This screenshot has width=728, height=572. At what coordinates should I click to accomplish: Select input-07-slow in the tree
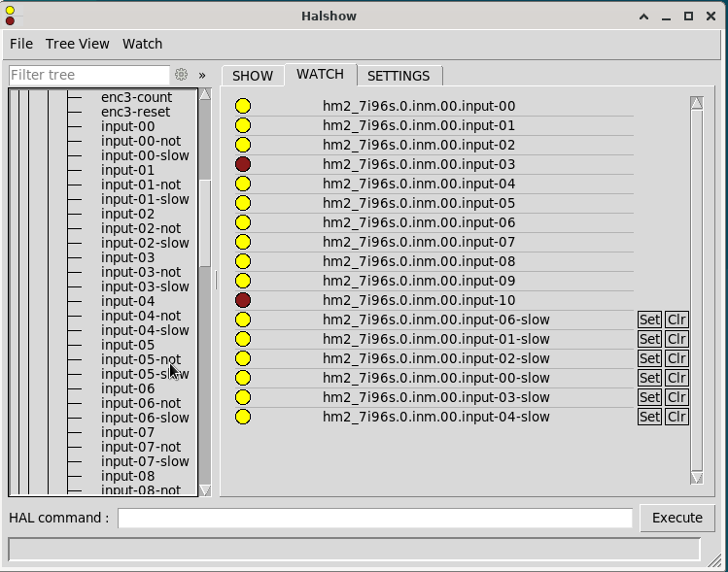click(x=145, y=461)
